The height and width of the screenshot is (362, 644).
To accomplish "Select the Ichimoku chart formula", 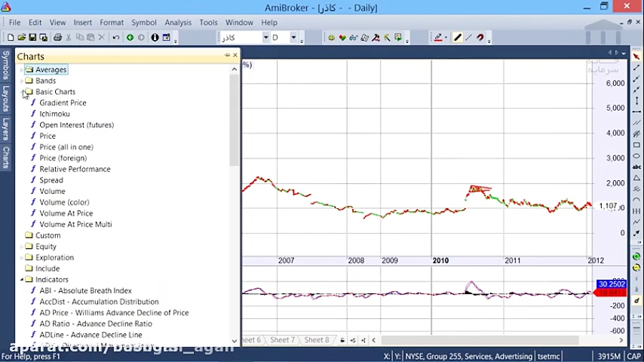I will point(54,114).
